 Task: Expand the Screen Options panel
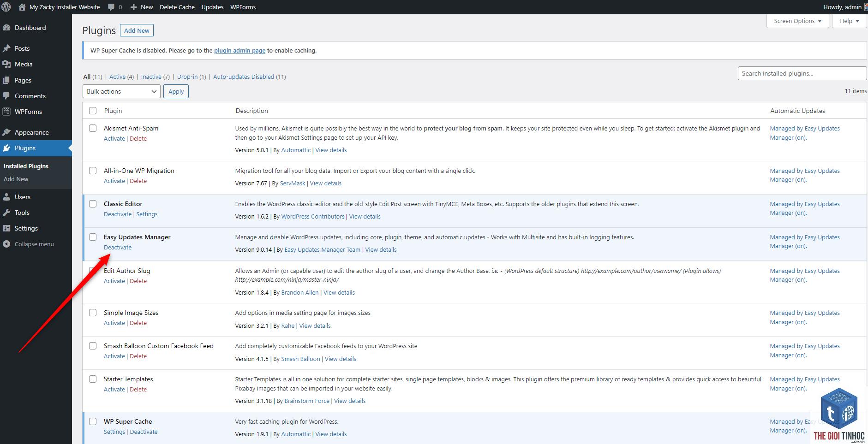click(x=798, y=21)
